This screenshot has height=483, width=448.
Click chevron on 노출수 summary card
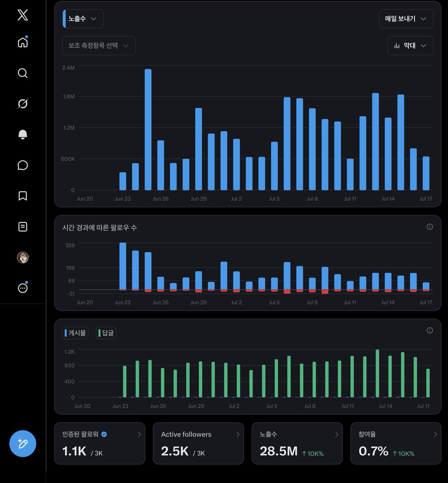337,434
